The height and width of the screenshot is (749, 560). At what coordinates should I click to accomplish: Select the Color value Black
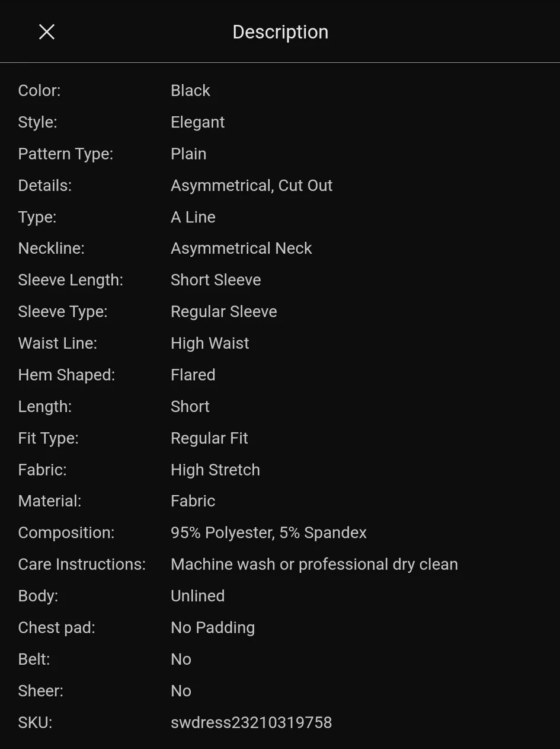point(190,90)
